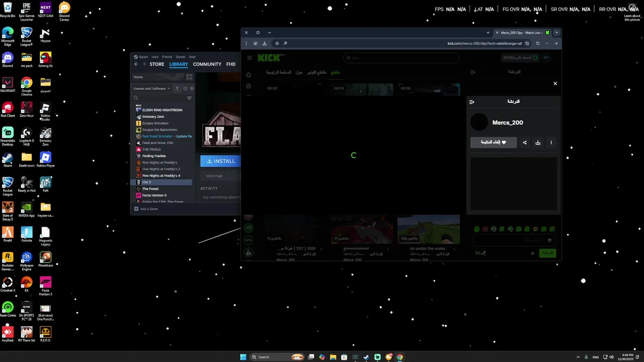Image resolution: width=644 pixels, height=362 pixels.
Task: Click the download icon in the Mercs_200 popup
Action: click(538, 142)
